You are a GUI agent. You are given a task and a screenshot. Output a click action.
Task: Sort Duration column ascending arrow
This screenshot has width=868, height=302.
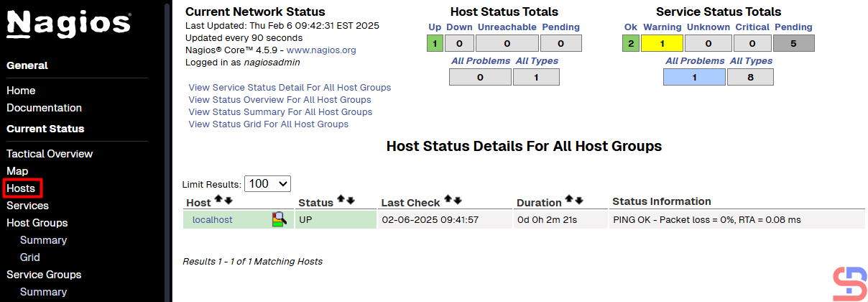click(569, 199)
